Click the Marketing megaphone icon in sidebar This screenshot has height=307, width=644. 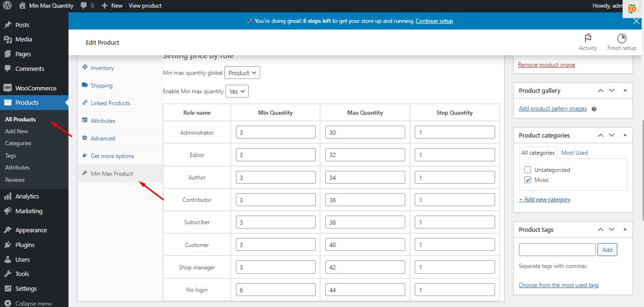pyautogui.click(x=8, y=211)
